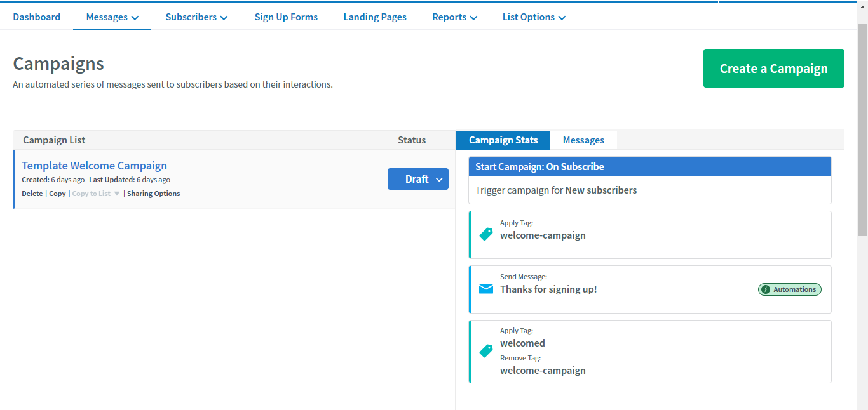This screenshot has width=868, height=410.
Task: Click the Last Updated: 6 days ago text
Action: (130, 180)
